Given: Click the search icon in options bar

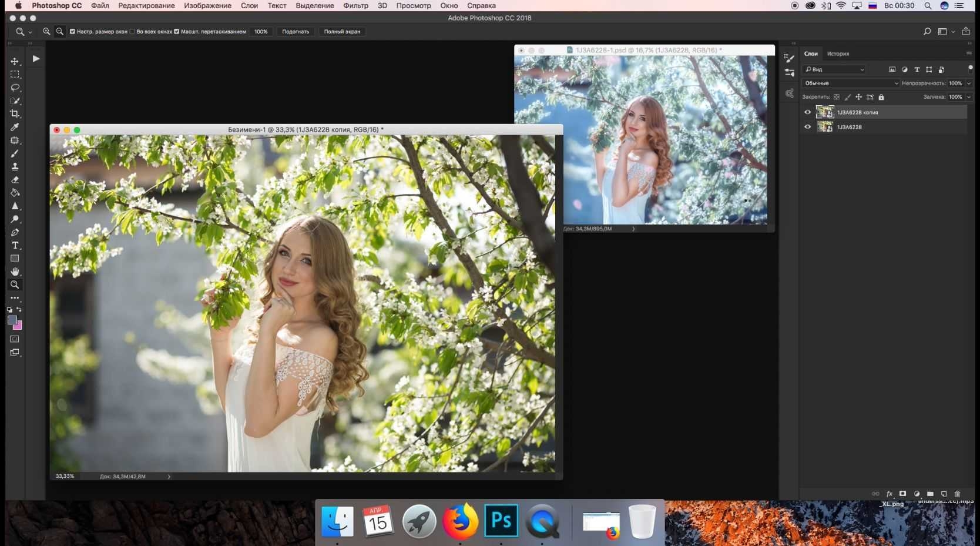Looking at the screenshot, I should point(927,32).
